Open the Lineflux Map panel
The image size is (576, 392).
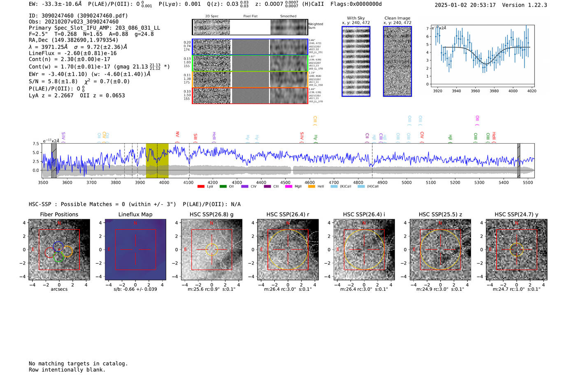tap(135, 250)
